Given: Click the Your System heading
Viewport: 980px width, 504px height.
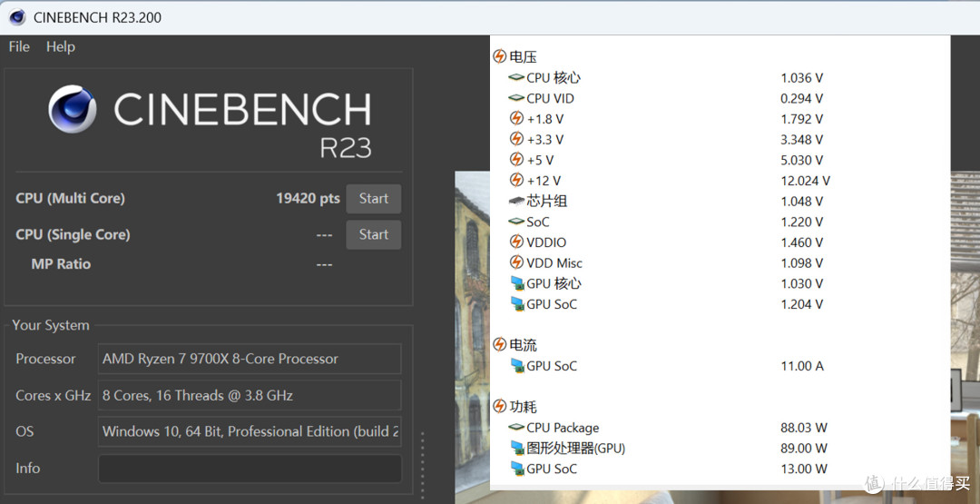Looking at the screenshot, I should pos(51,325).
